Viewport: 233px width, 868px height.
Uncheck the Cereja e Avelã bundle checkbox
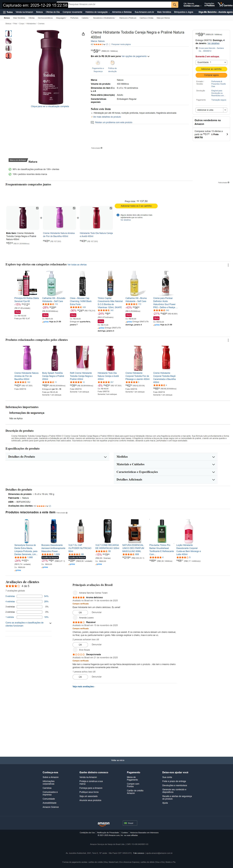[x=111, y=208]
